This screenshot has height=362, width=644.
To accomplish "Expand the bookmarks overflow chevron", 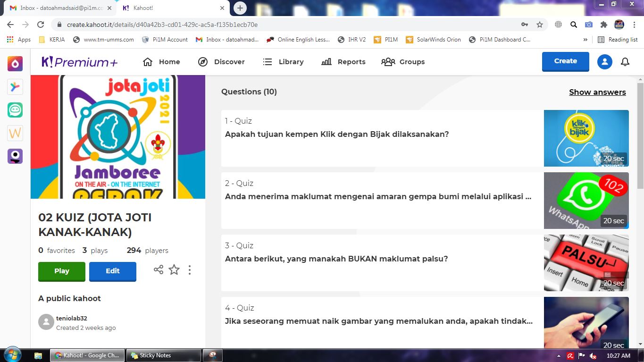I will (585, 40).
